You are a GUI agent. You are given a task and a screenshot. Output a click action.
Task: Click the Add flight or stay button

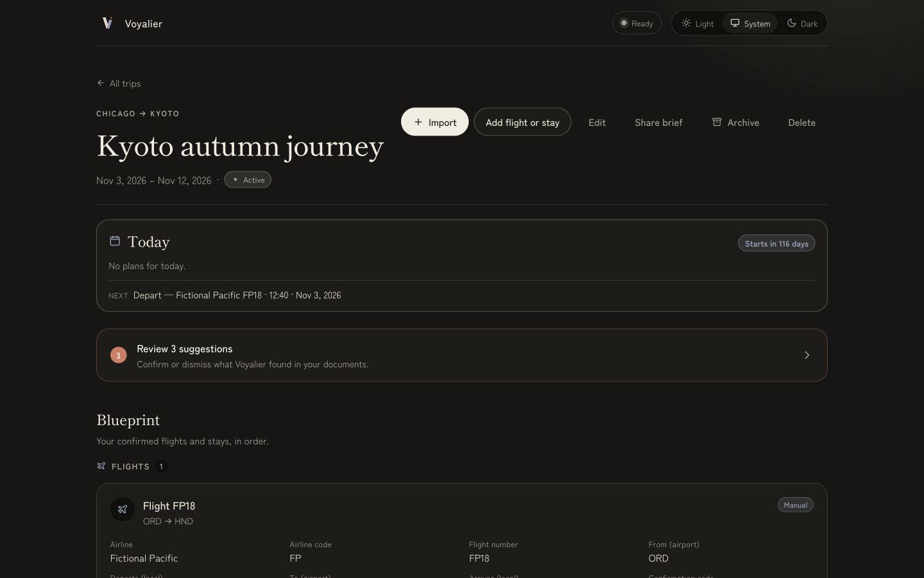522,122
